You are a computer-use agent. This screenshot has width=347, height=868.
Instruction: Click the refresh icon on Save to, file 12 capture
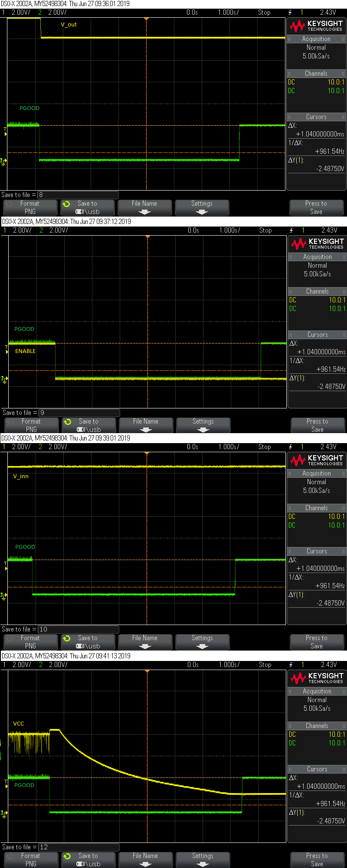coord(67,856)
